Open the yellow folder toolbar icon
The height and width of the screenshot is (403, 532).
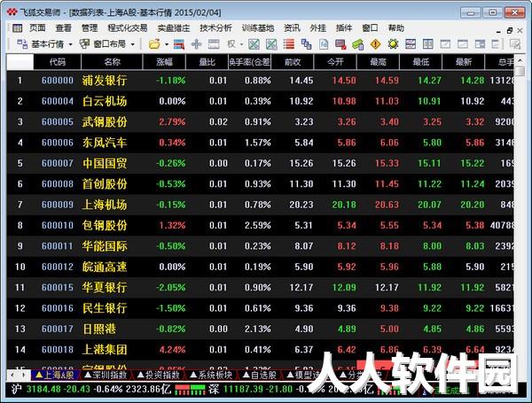[154, 44]
